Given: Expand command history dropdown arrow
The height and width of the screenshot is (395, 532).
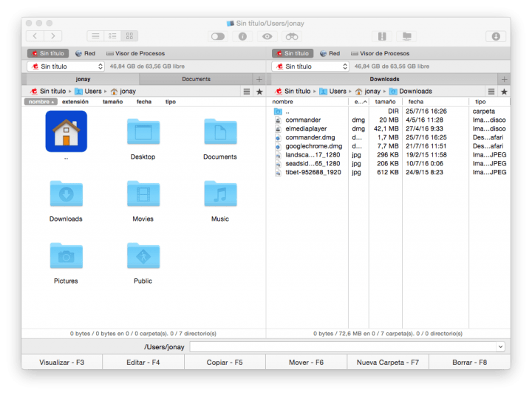Looking at the screenshot, I should [500, 347].
